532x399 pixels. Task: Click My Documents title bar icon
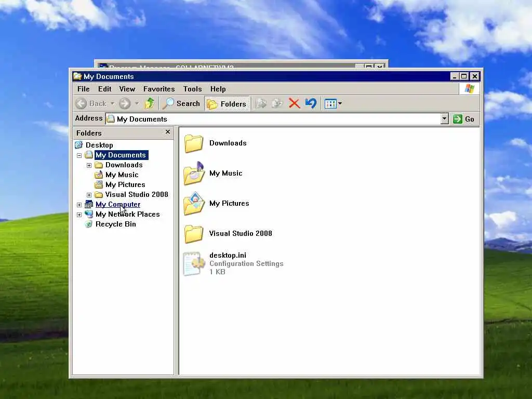click(77, 76)
